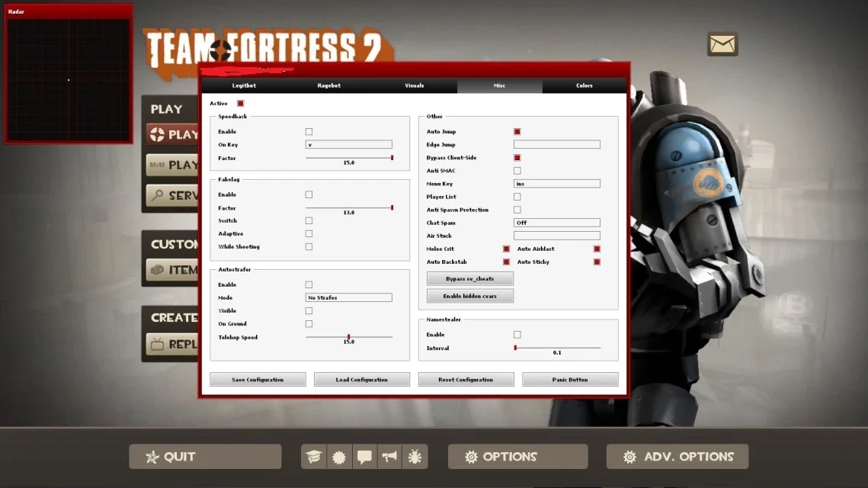Enable the Namestealer checkbox
868x488 pixels.
(517, 335)
